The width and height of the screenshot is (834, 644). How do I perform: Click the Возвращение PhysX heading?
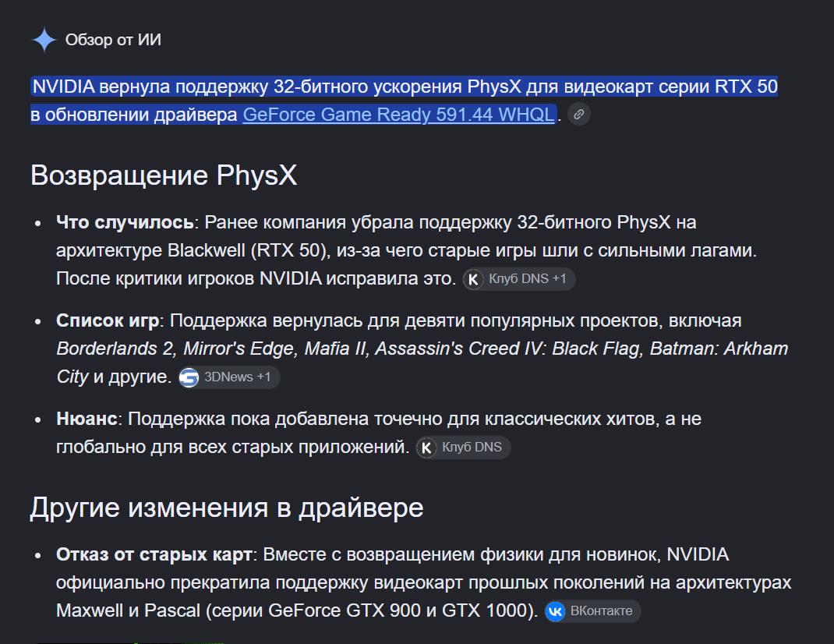164,175
